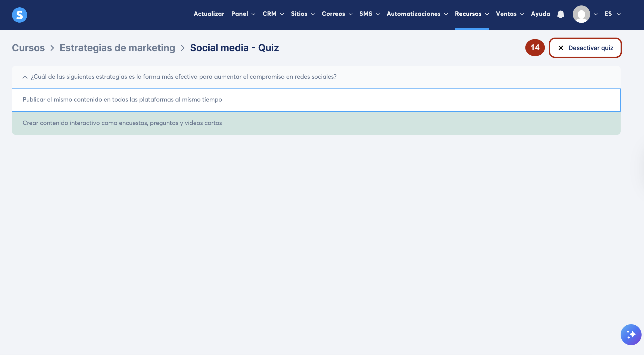
Task: Expand the ES language dropdown
Action: 612,14
